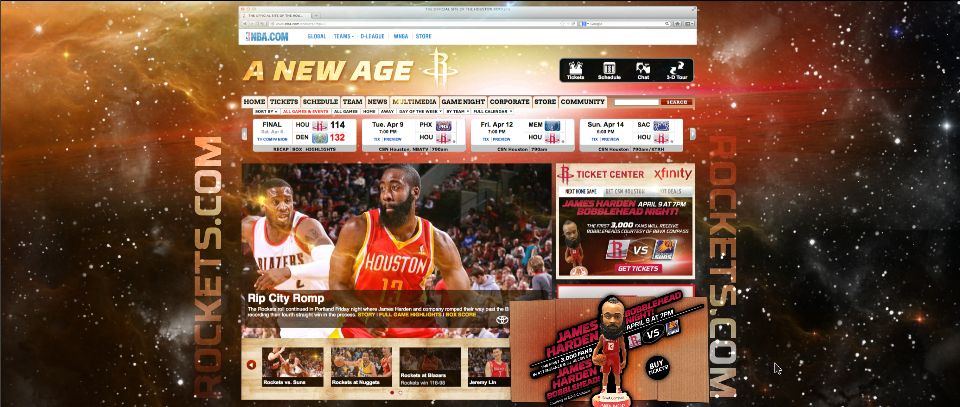Open the STORE tab in Rockets navigation
The image size is (960, 407).
pos(545,102)
